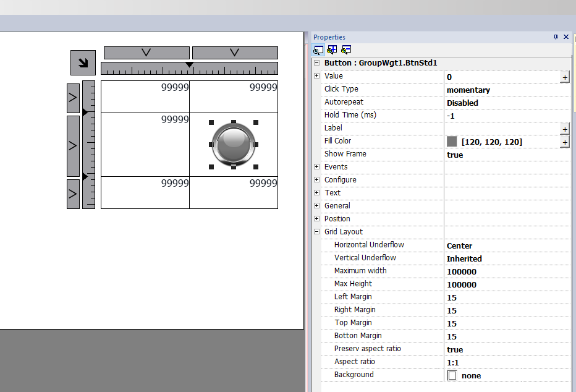Click the first Properties panel toolbar icon

pos(318,50)
